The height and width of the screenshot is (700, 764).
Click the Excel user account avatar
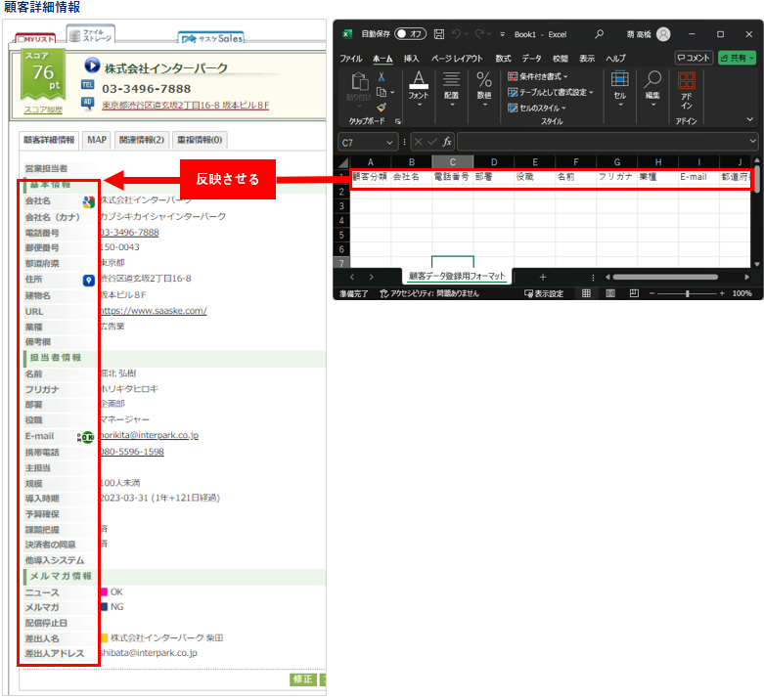click(x=663, y=34)
